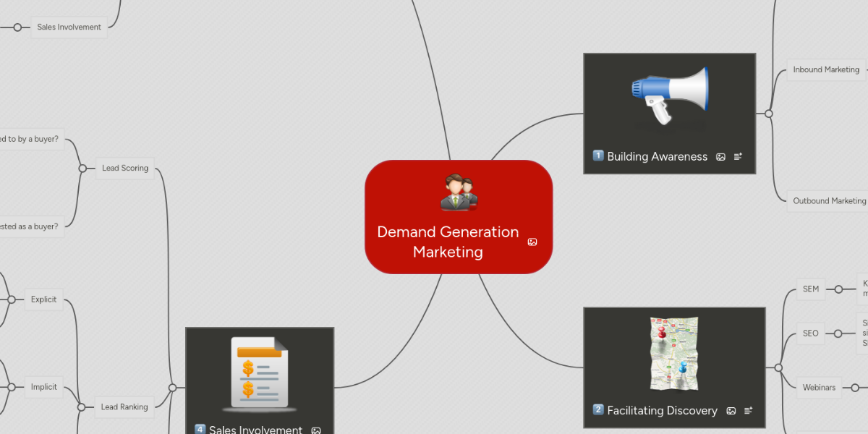The height and width of the screenshot is (434, 868).
Task: Open the notes icon on Building Awareness
Action: pyautogui.click(x=737, y=156)
